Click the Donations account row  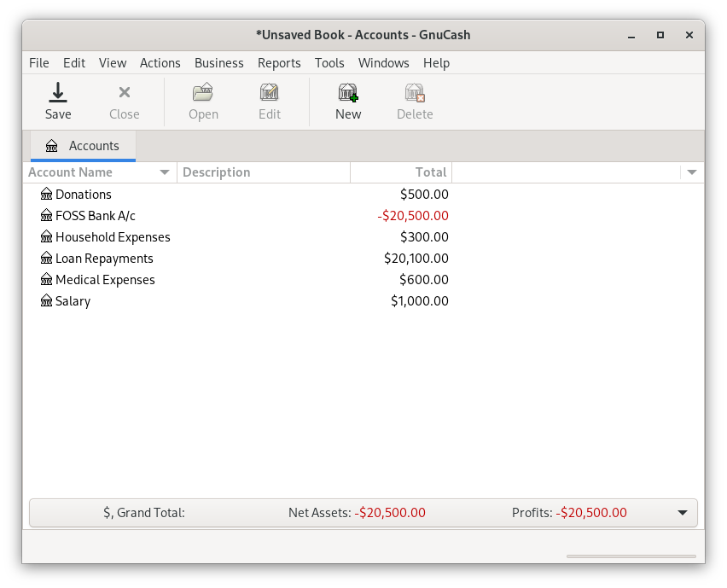pyautogui.click(x=84, y=194)
